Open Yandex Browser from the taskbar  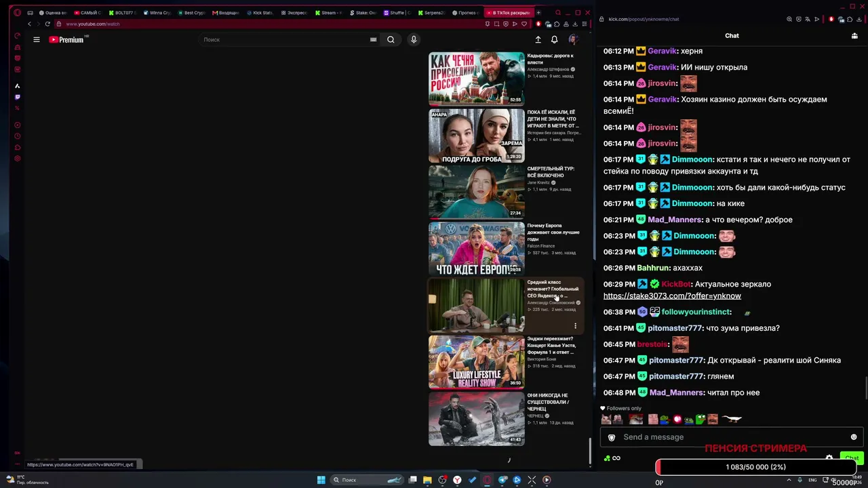pos(458,480)
